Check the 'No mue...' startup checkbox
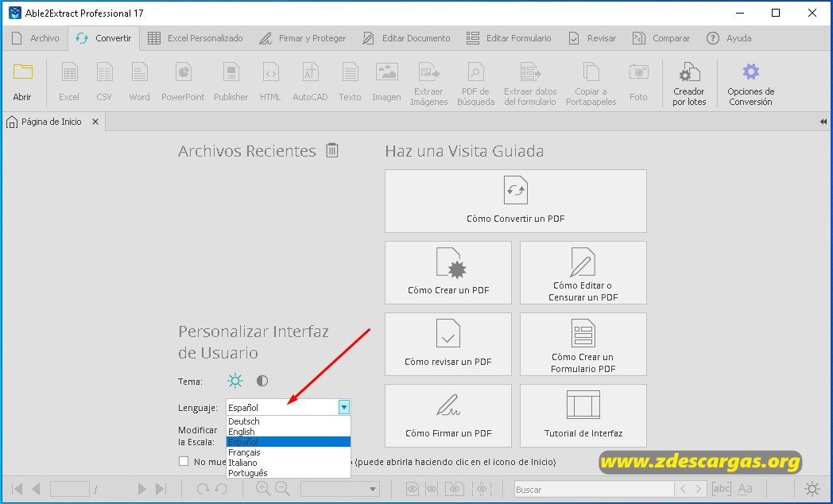This screenshot has height=504, width=833. click(x=184, y=461)
